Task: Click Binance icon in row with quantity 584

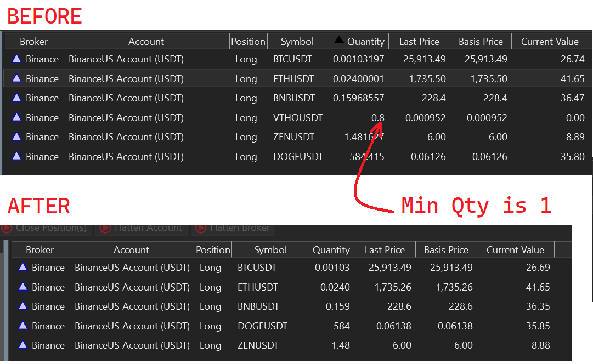Action: pyautogui.click(x=22, y=326)
